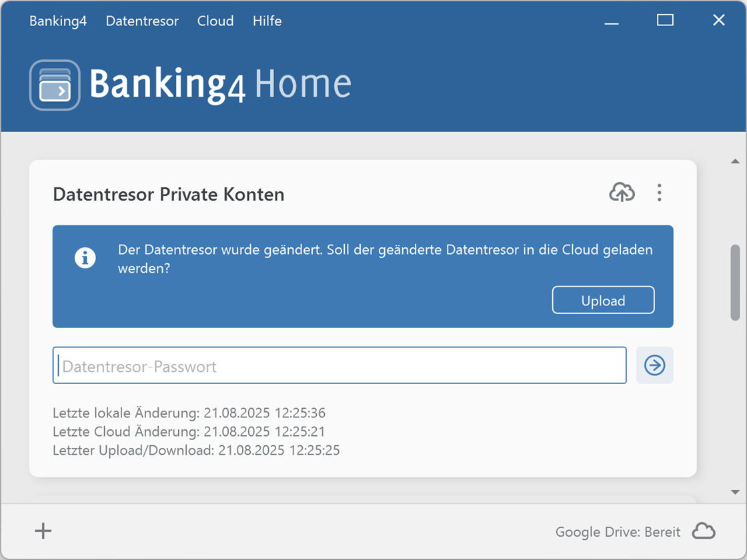
Task: Click the scrollbar up arrow
Action: (736, 161)
